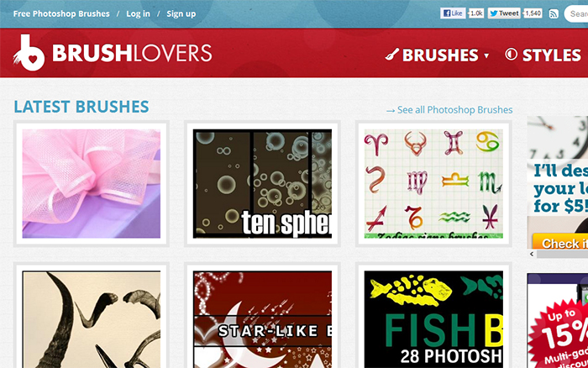
Task: Open the Zodiac signs brushes thumbnail
Action: click(x=433, y=184)
